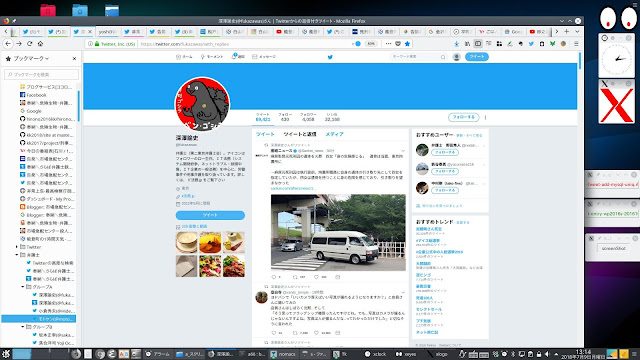Open profile more options dots
The height and width of the screenshot is (360, 640).
(x=485, y=118)
